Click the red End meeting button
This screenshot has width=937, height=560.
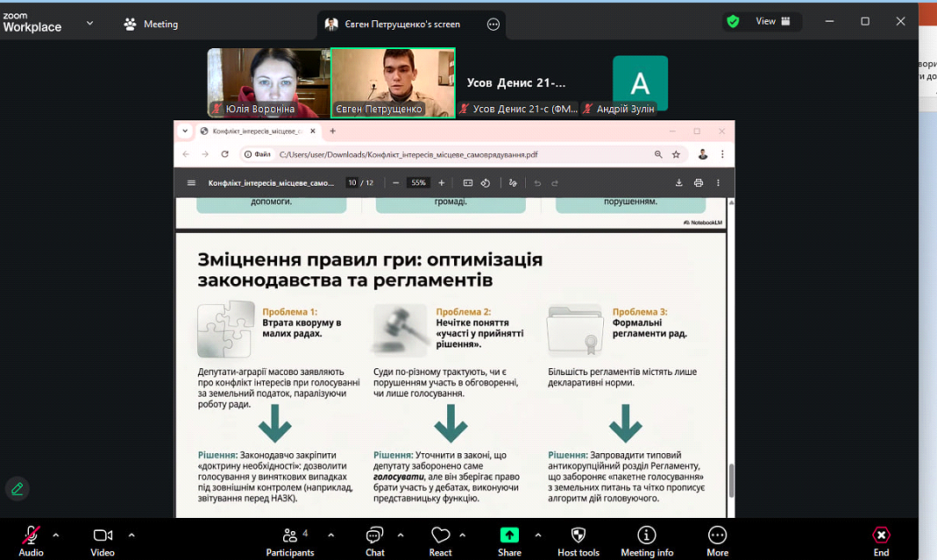pos(881,541)
